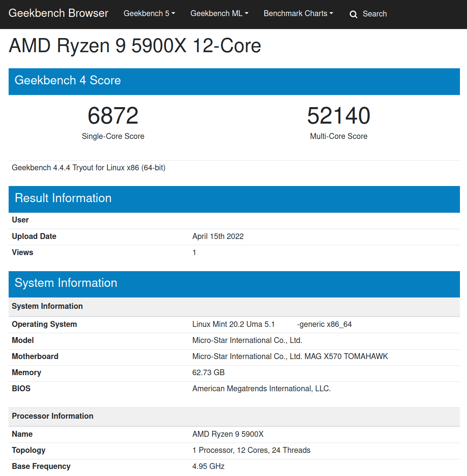Click the Processor Name AMD Ryzen 9 5900X
Screen dimensions: 467x476
[x=228, y=434]
